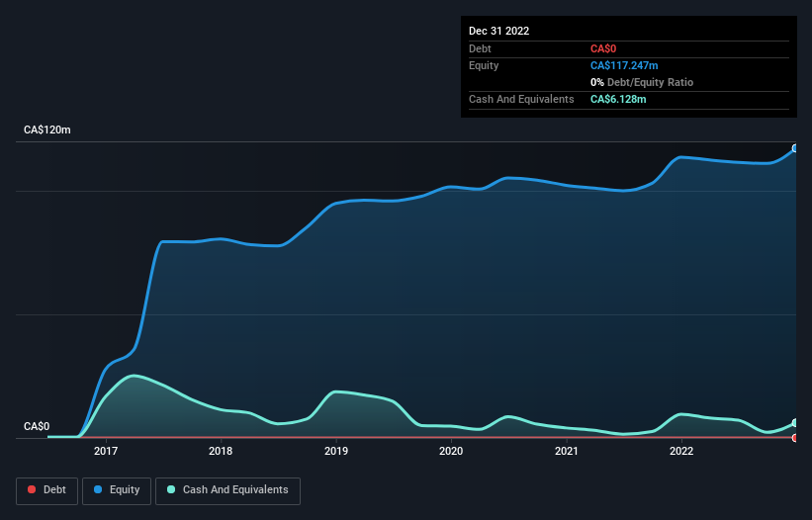This screenshot has width=812, height=520.
Task: Click the CA$0 y-axis label
Action: [x=37, y=426]
